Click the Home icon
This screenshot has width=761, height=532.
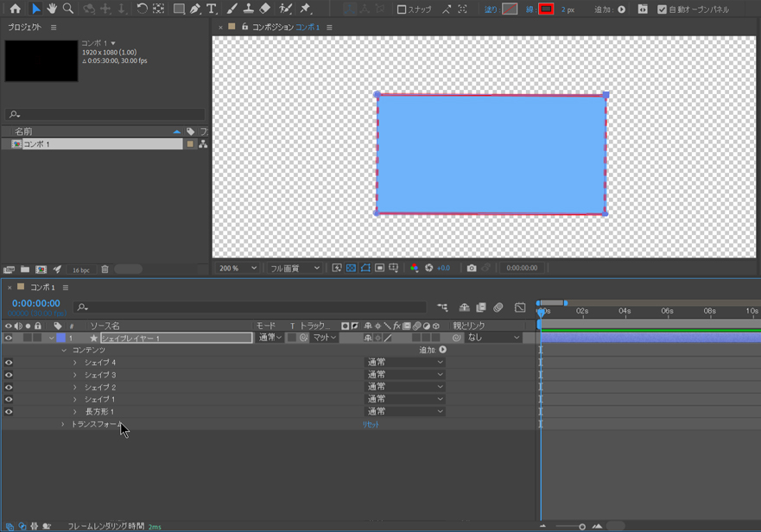[x=15, y=9]
